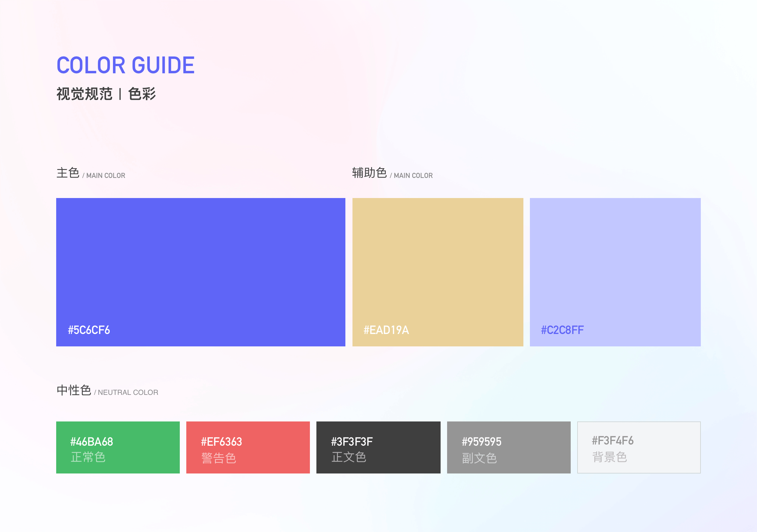Click the #5C6CF6 hex label text
757x532 pixels.
pos(89,330)
